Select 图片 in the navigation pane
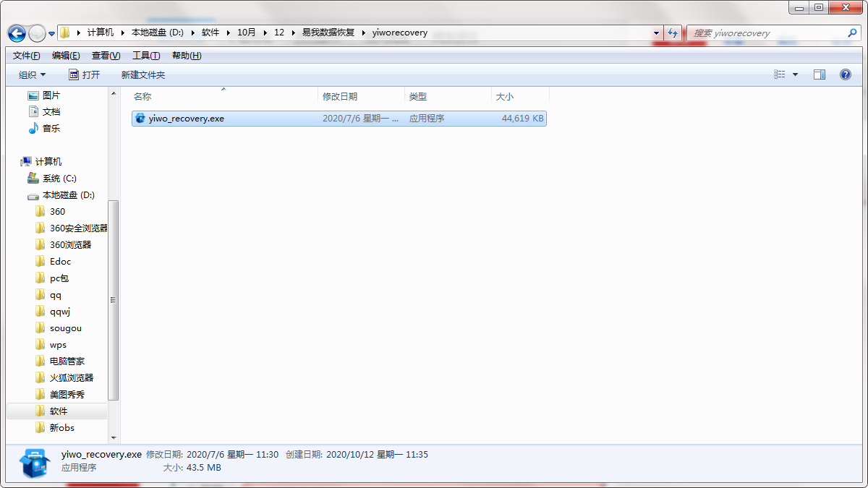The image size is (868, 488). coord(43,95)
